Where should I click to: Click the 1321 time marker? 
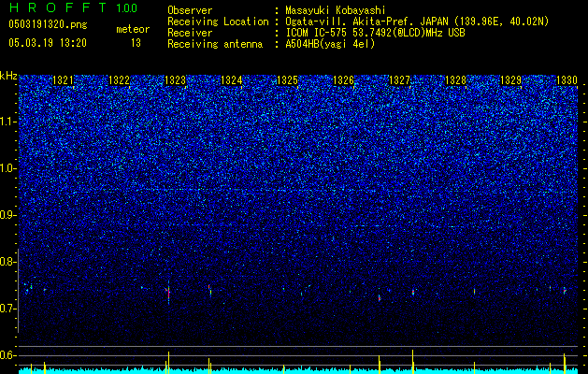click(63, 80)
